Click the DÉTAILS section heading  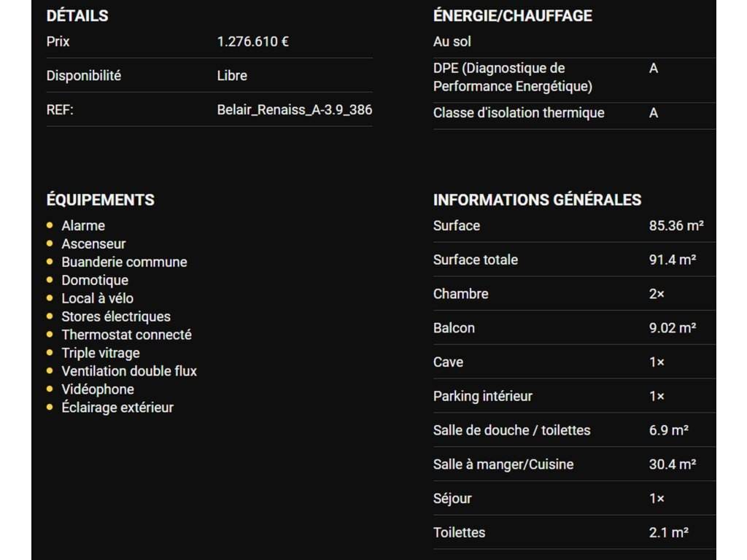(x=77, y=15)
